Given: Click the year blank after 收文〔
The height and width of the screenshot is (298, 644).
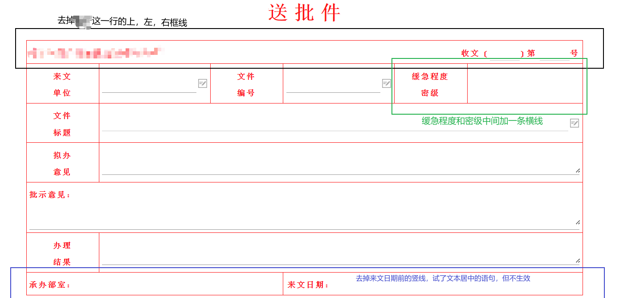Looking at the screenshot, I should click(504, 54).
